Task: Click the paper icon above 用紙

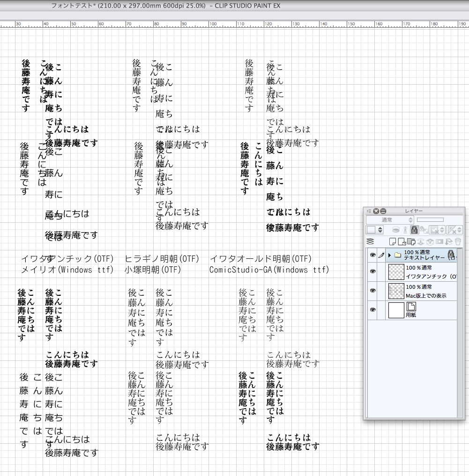Action: tap(411, 307)
